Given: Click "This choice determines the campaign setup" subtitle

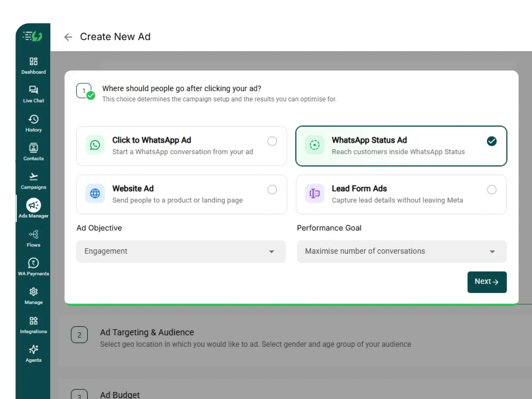Looking at the screenshot, I should [x=219, y=99].
